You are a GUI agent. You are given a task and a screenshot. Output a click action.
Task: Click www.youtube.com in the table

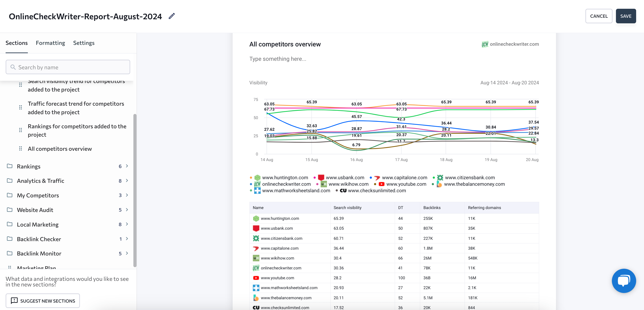pos(277,278)
